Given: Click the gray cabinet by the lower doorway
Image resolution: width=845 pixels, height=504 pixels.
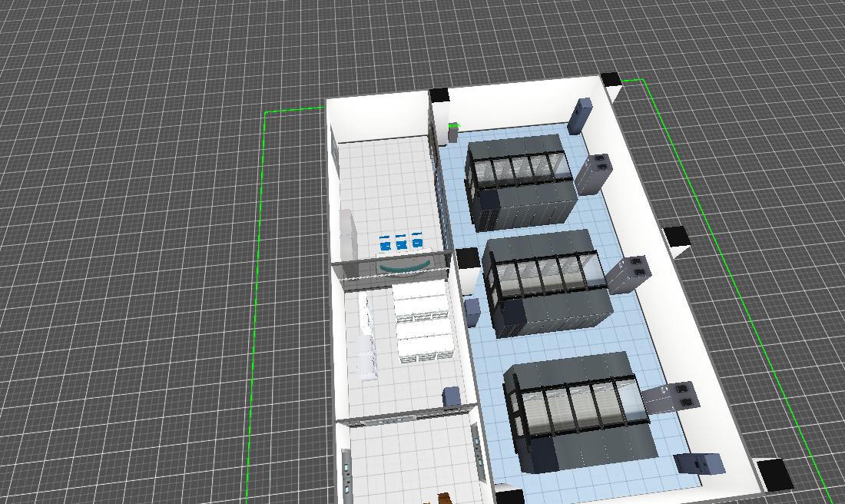Looking at the screenshot, I should click(x=452, y=397).
